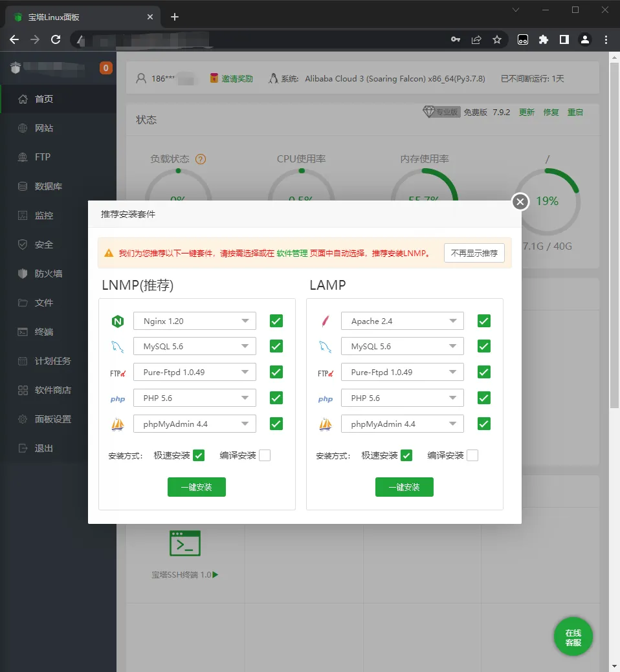This screenshot has width=620, height=672.
Task: Click the phpMyAdmin sailboat icon in LNMP
Action: tap(118, 424)
